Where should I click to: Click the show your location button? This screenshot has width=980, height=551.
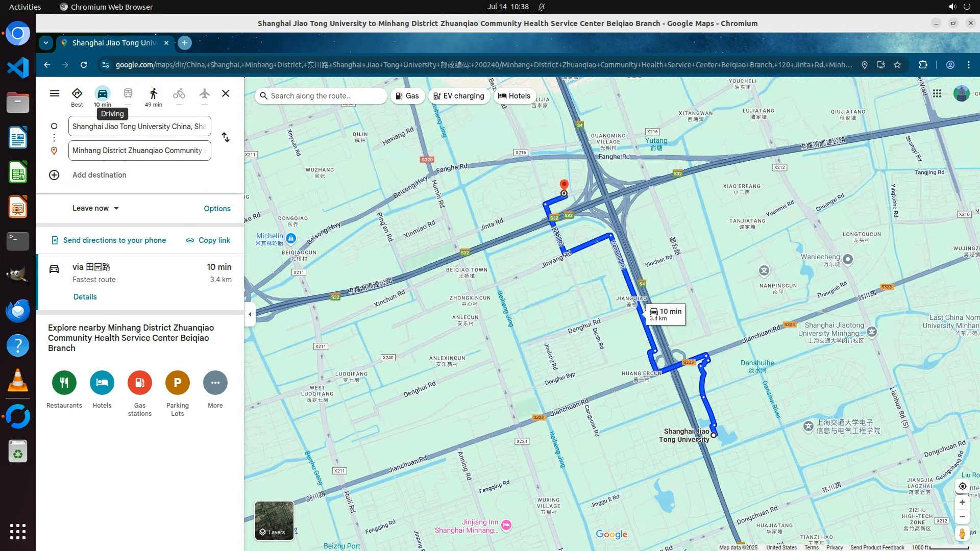point(962,486)
